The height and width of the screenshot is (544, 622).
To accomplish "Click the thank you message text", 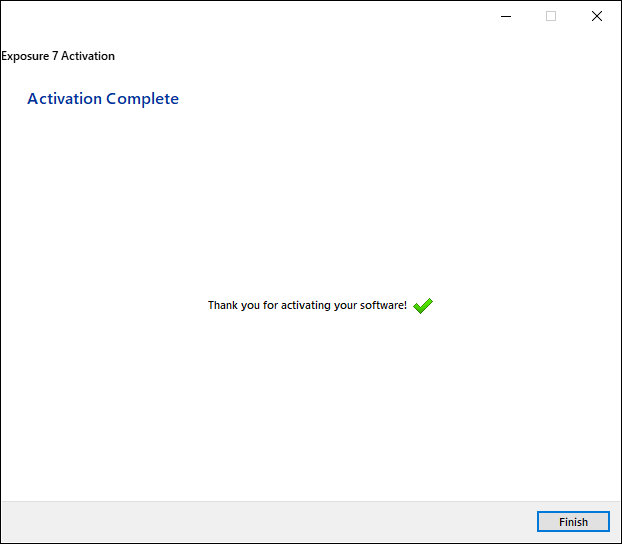I will [307, 306].
